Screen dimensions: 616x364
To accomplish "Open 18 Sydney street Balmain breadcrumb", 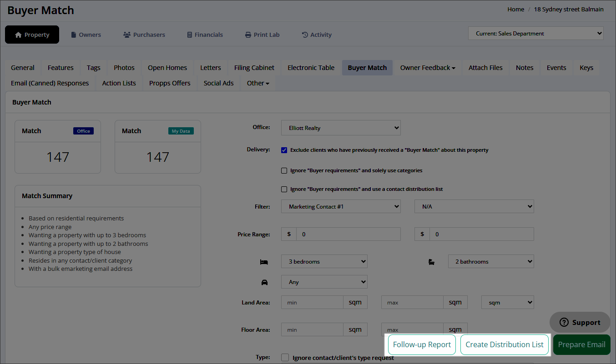I will tap(569, 9).
